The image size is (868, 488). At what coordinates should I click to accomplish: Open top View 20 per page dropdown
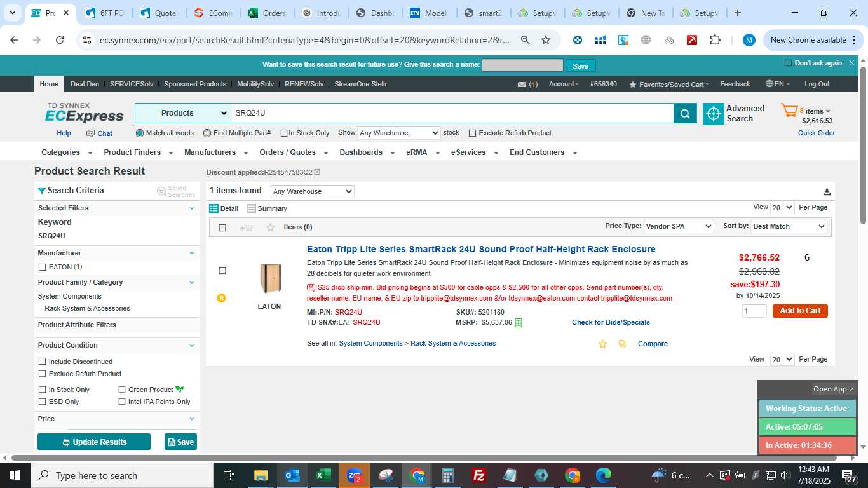pyautogui.click(x=782, y=208)
